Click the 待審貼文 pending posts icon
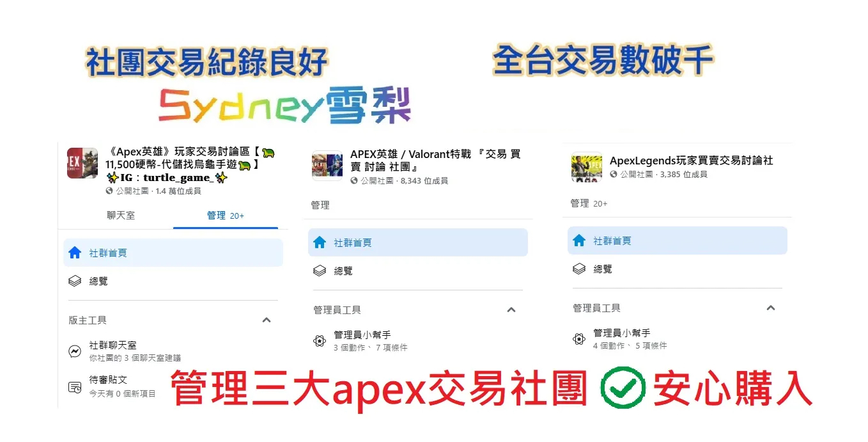 [75, 386]
